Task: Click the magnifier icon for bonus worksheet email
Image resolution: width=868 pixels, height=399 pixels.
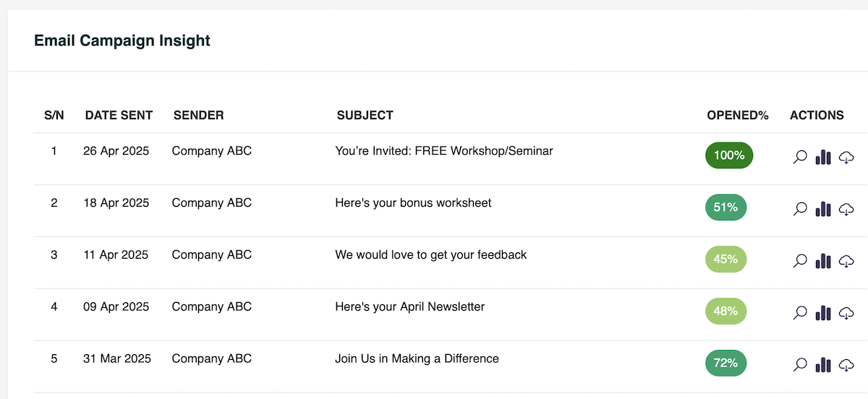Action: tap(800, 209)
